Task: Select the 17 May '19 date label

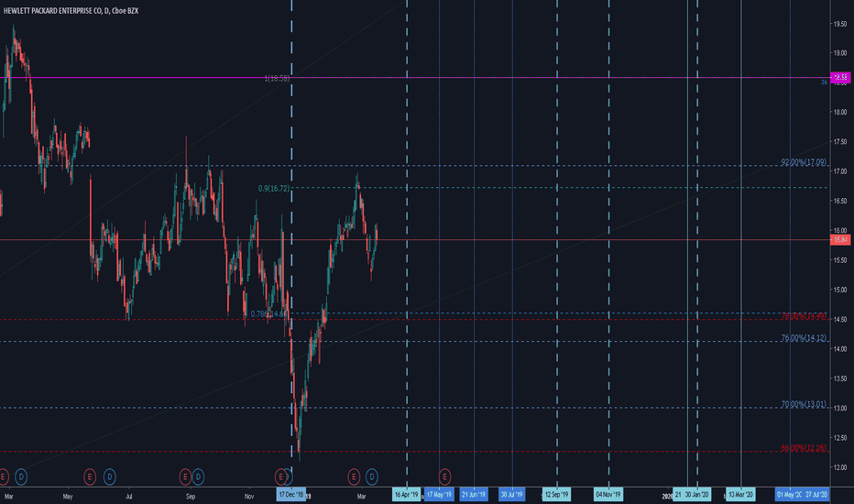Action: tap(439, 495)
